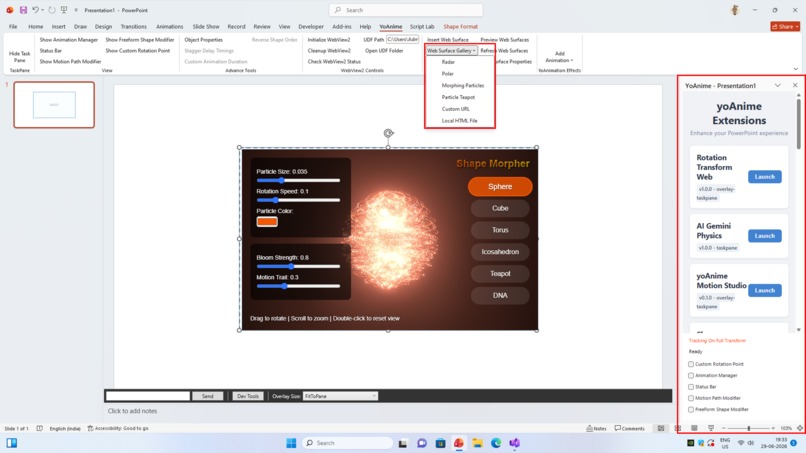This screenshot has height=453, width=806.
Task: Click the user profile avatar
Action: [735, 10]
